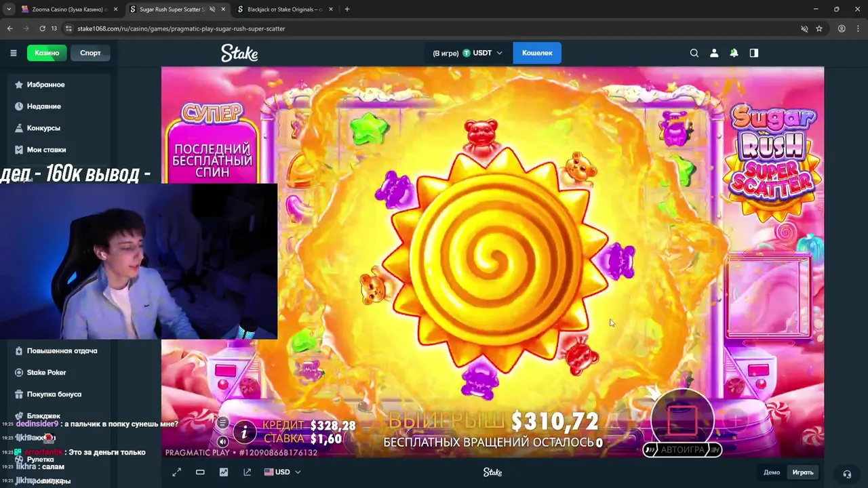Open the site search magnifier
868x488 pixels.
[x=694, y=53]
